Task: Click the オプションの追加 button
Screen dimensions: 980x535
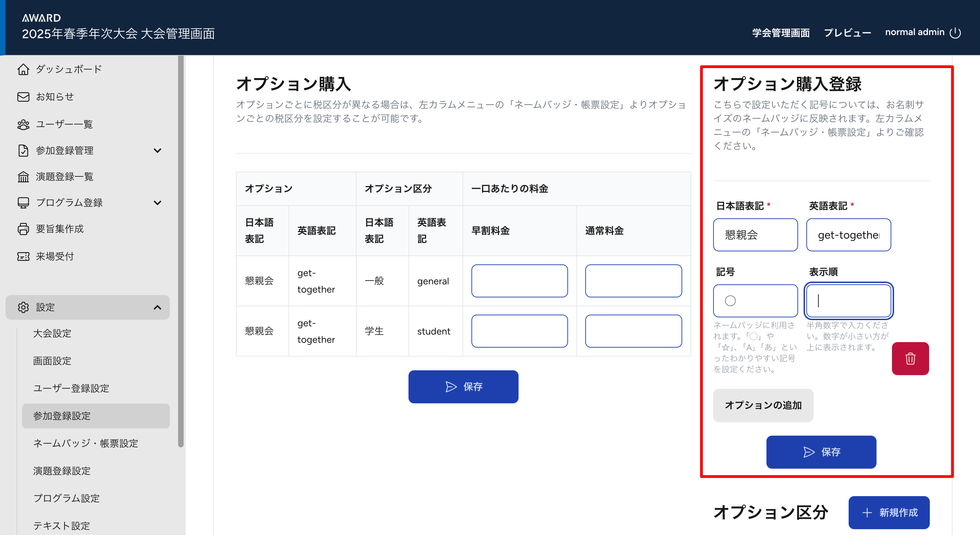Action: point(763,405)
